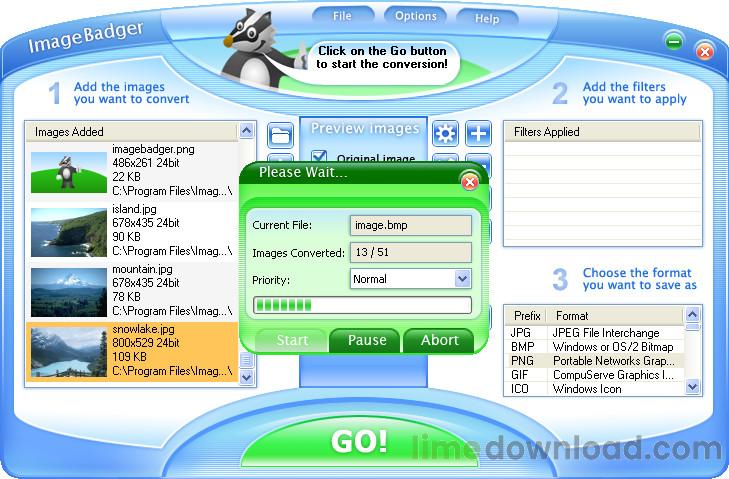Abort the conversion

click(439, 340)
